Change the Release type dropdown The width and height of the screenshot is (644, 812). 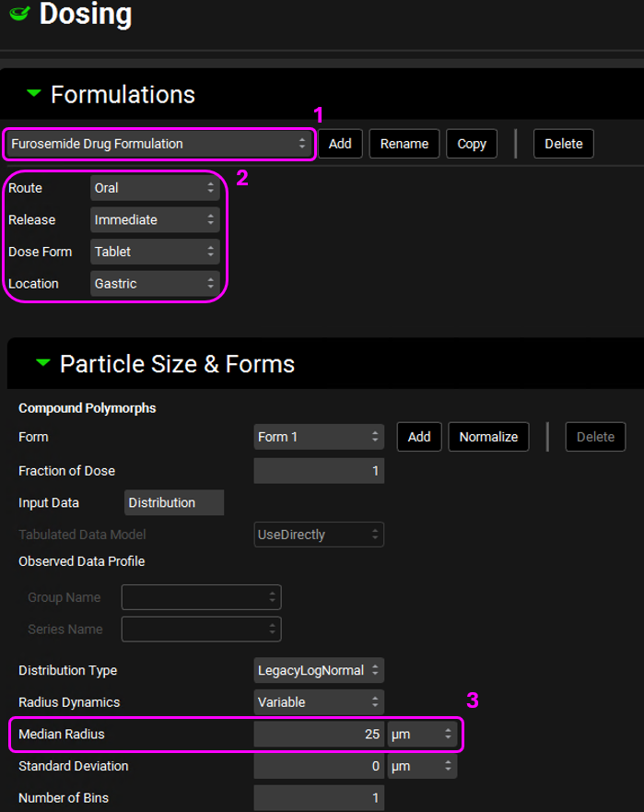click(x=154, y=220)
